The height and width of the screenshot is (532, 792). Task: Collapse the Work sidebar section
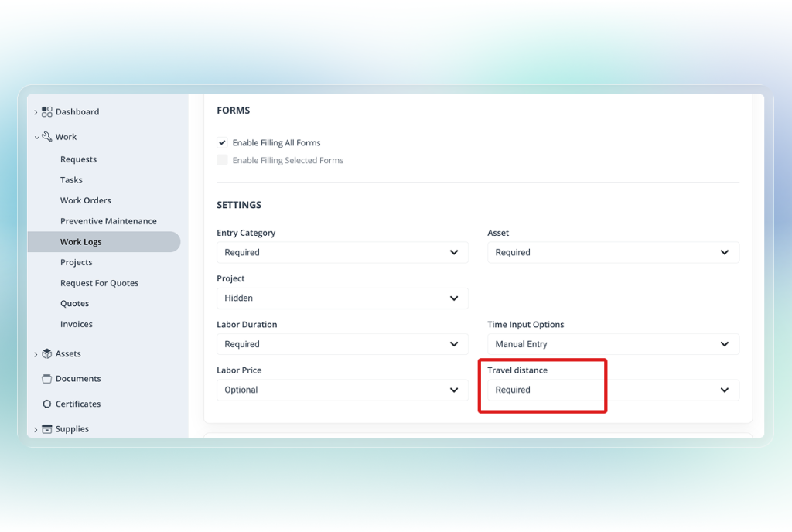click(36, 137)
